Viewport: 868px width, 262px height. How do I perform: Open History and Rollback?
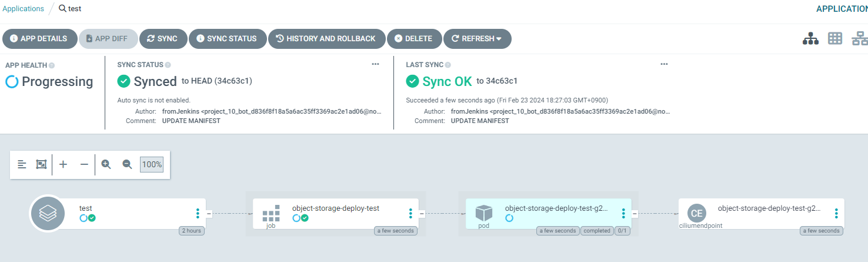tap(327, 39)
